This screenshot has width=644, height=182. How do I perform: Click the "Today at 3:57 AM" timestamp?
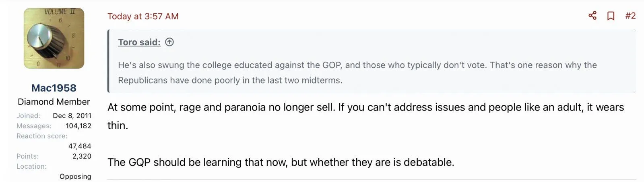[143, 16]
